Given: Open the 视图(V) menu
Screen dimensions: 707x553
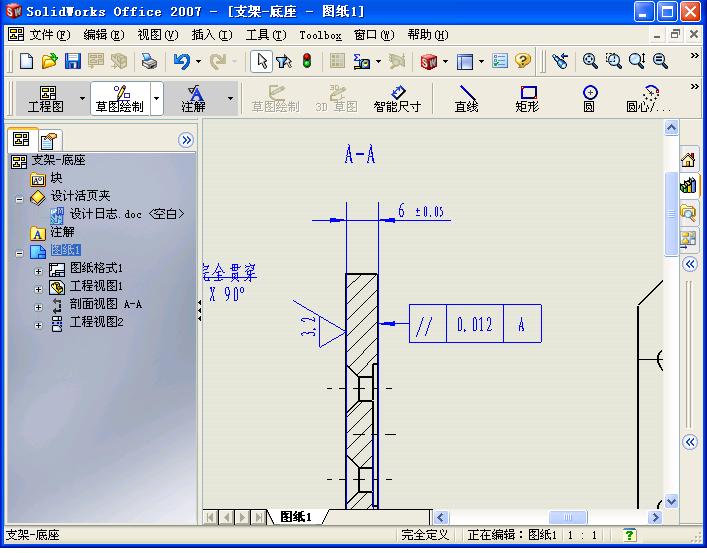Looking at the screenshot, I should (x=158, y=35).
